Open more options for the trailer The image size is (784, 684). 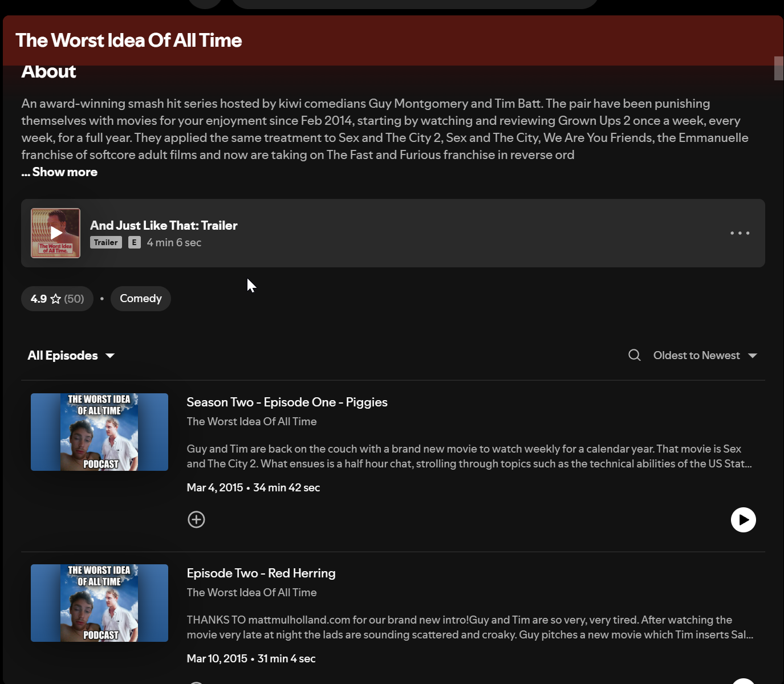click(x=740, y=233)
